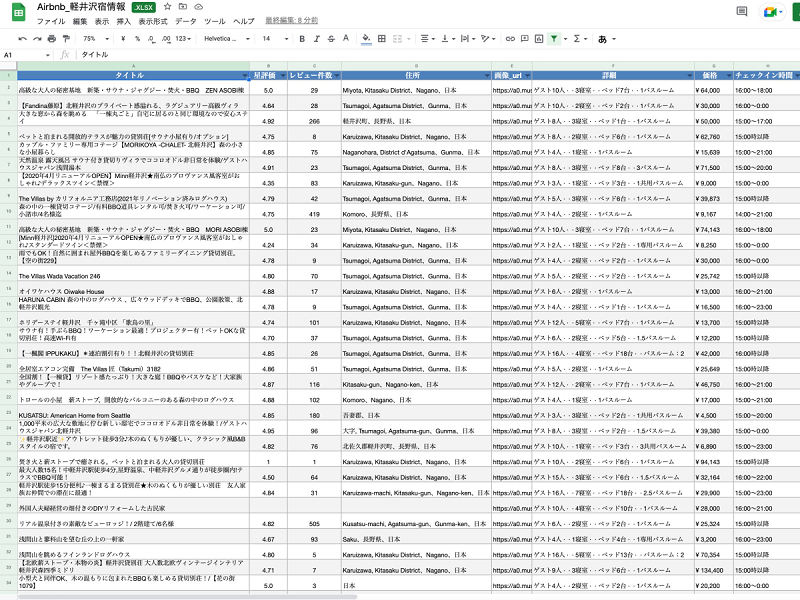
Task: Expand the Helvetica font dropdown
Action: (227, 38)
